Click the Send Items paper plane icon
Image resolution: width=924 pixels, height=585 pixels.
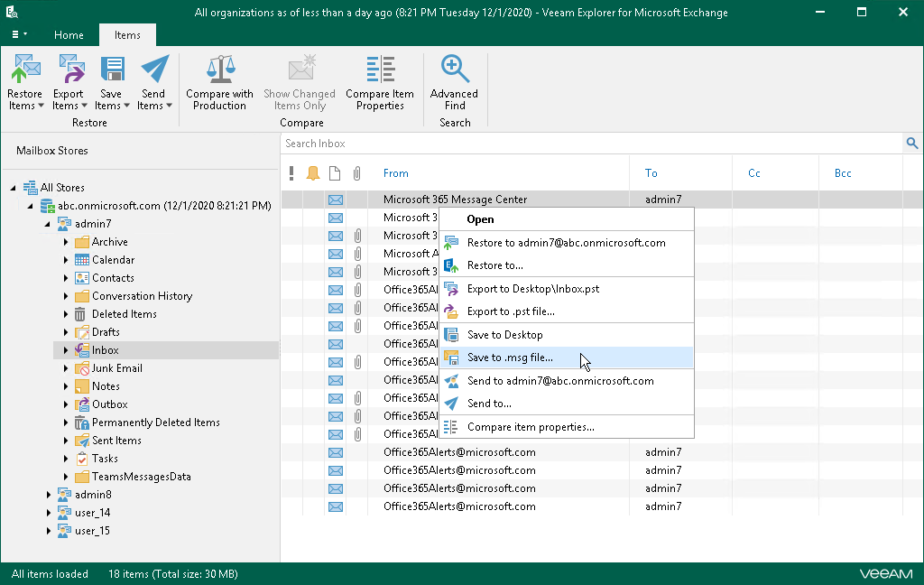coord(154,70)
